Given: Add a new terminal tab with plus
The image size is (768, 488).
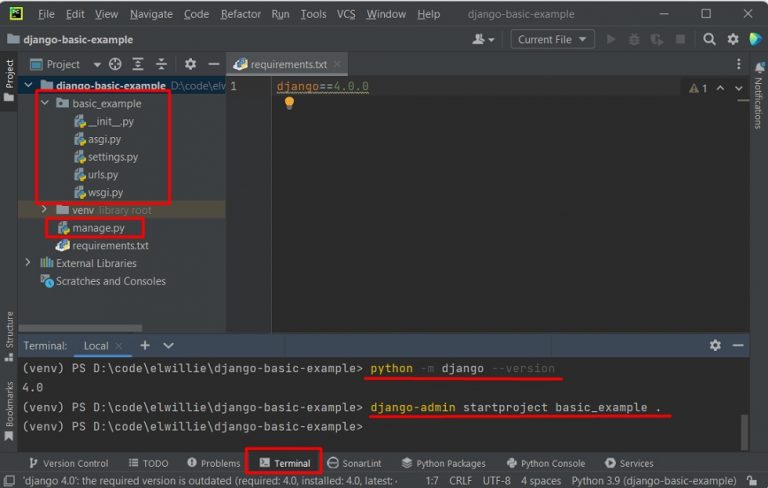Looking at the screenshot, I should coord(145,345).
